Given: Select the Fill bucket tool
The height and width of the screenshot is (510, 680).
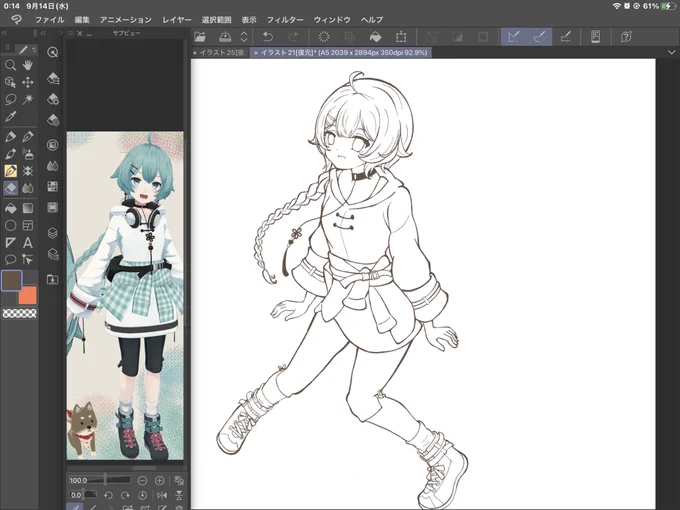Looking at the screenshot, I should [10, 209].
